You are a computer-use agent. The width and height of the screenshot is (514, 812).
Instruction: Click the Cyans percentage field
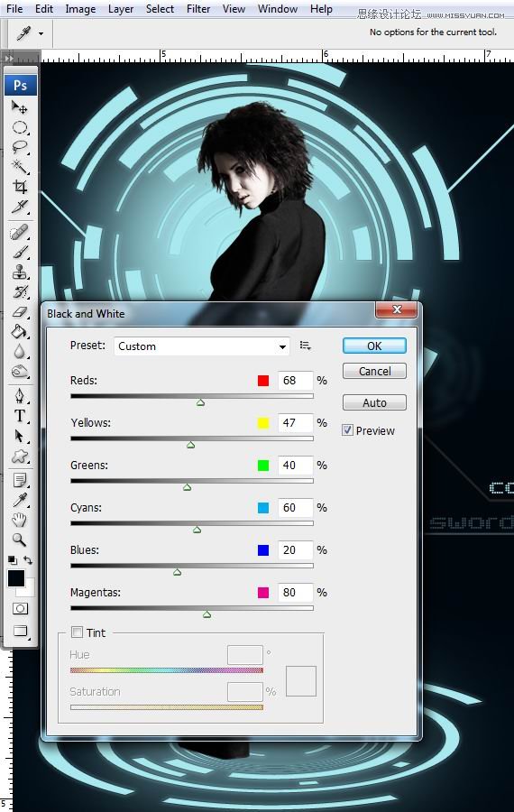coord(295,507)
